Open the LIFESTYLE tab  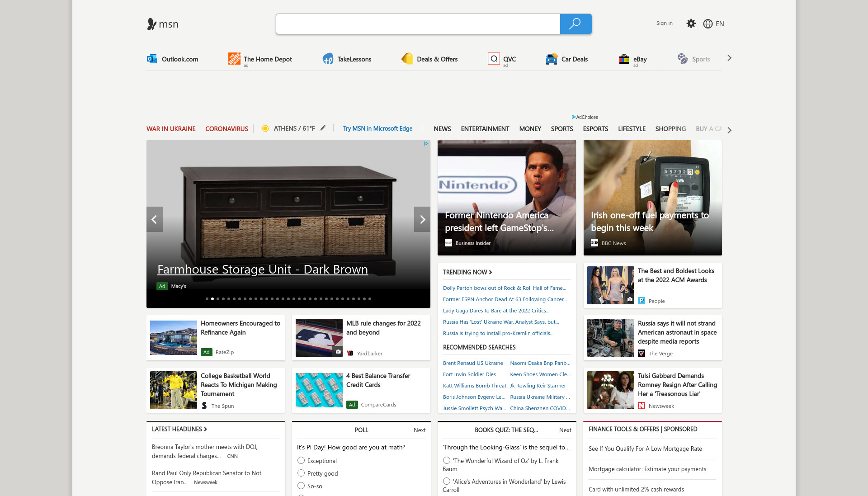(x=632, y=129)
